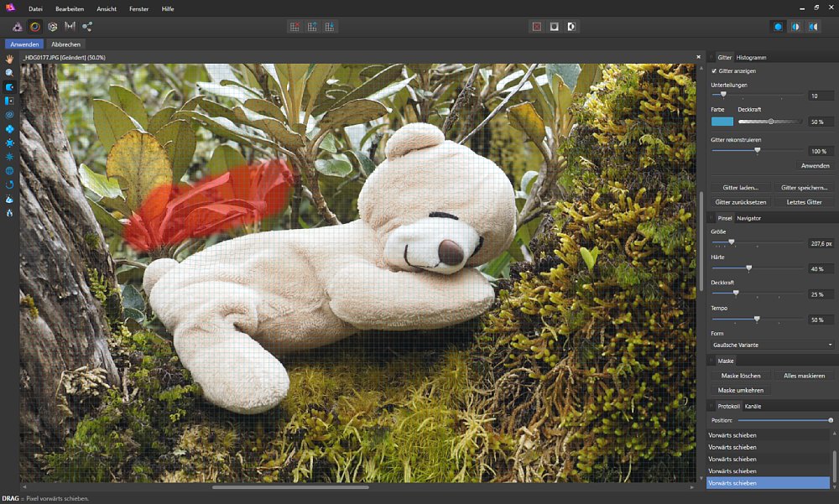839x504 pixels.
Task: Select the Maske panel tab
Action: (726, 361)
